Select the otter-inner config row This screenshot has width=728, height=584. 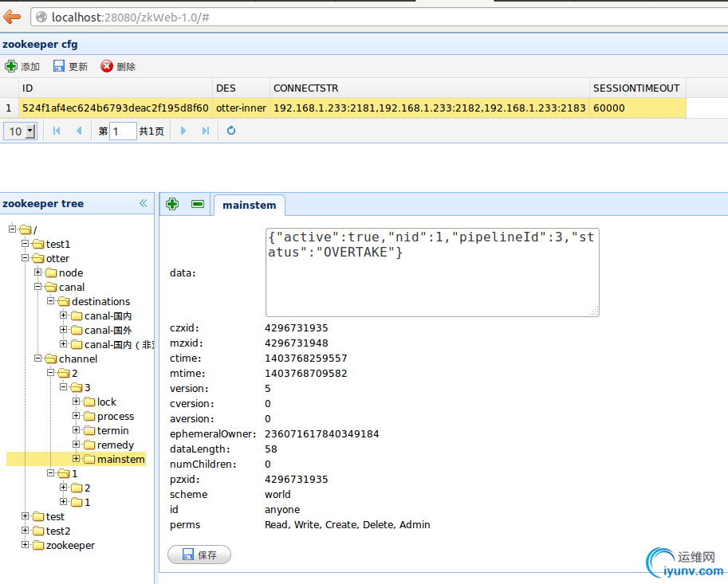pos(343,108)
